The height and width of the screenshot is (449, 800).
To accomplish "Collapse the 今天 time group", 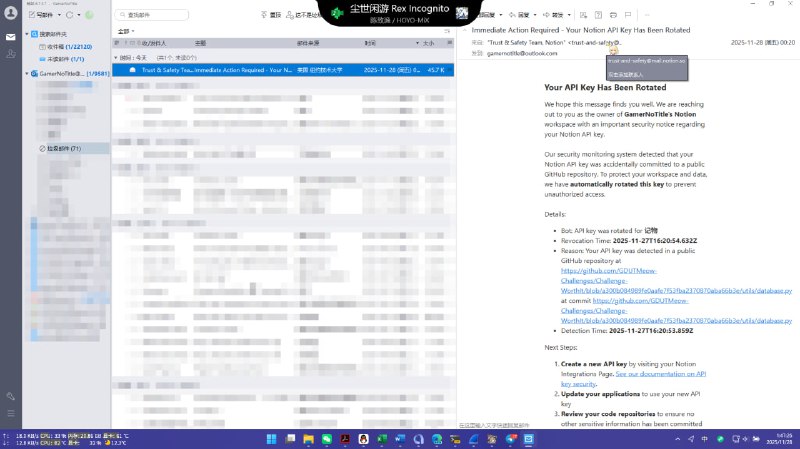I will tap(115, 57).
